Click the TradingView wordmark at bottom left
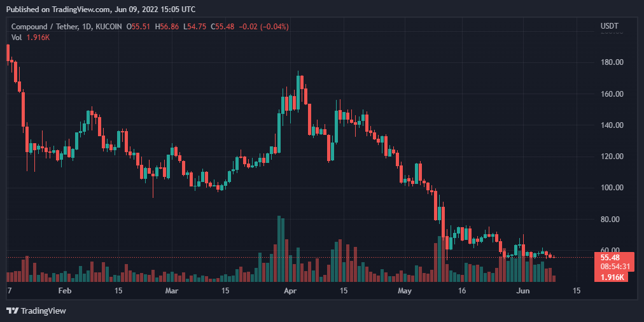Viewport: 644px width, 322px height. (43, 311)
